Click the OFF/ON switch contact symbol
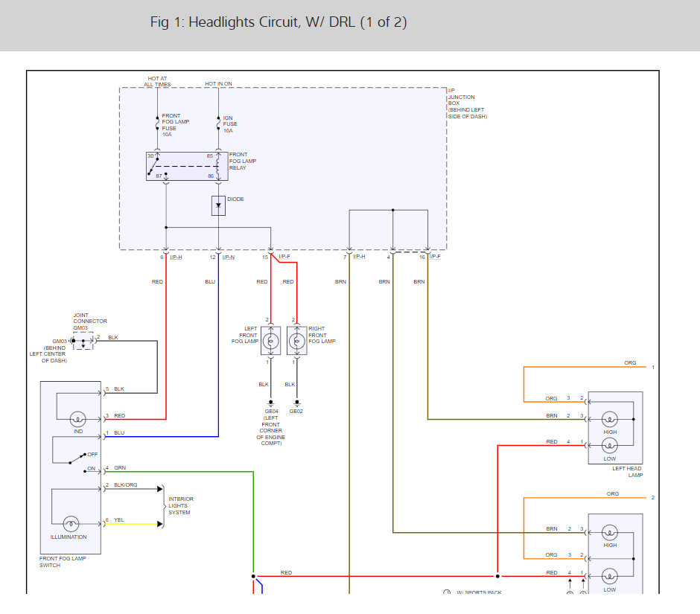The image size is (700, 614). point(77,459)
